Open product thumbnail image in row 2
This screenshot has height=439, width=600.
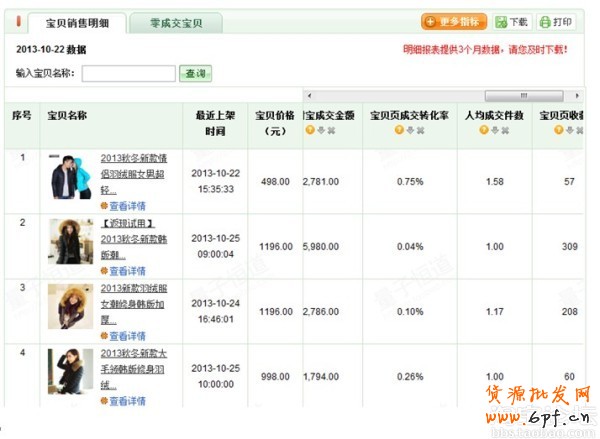71,241
